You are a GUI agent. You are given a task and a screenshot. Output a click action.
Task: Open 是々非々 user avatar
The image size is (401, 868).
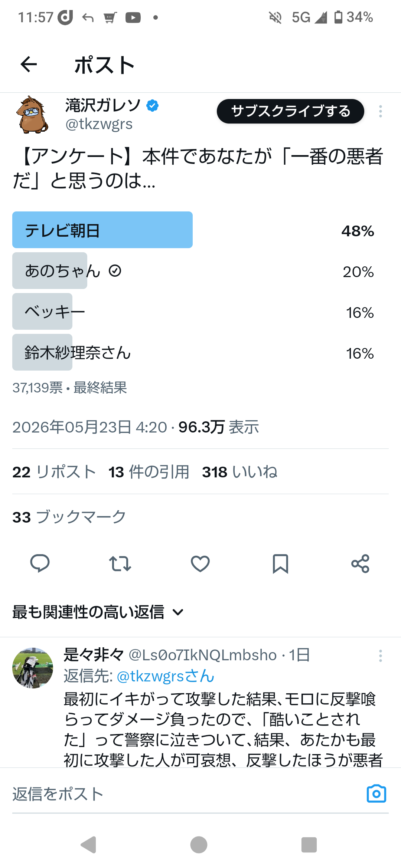33,668
